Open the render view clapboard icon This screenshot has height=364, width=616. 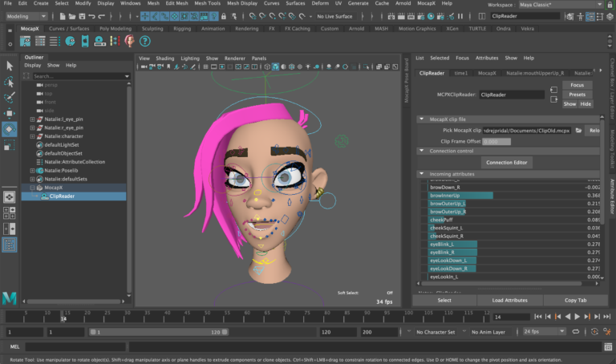pyautogui.click(x=391, y=16)
